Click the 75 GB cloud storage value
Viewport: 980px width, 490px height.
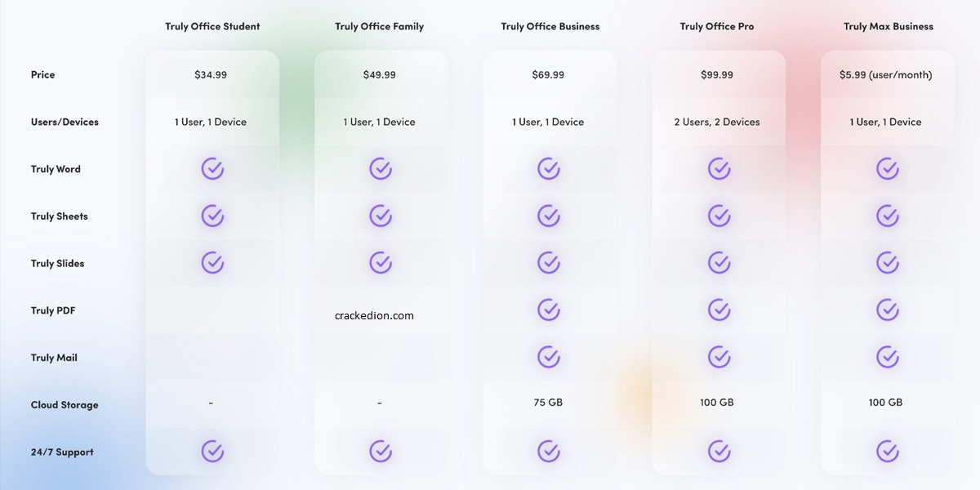pyautogui.click(x=547, y=402)
